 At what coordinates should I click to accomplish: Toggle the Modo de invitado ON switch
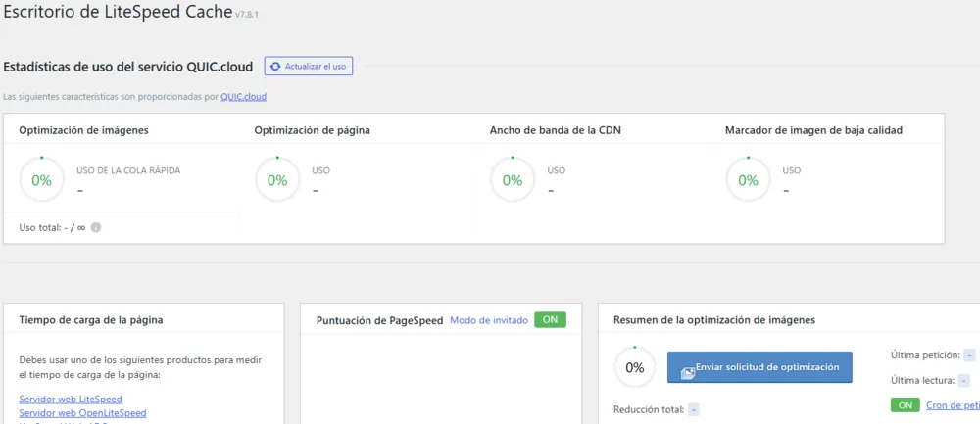pos(550,320)
